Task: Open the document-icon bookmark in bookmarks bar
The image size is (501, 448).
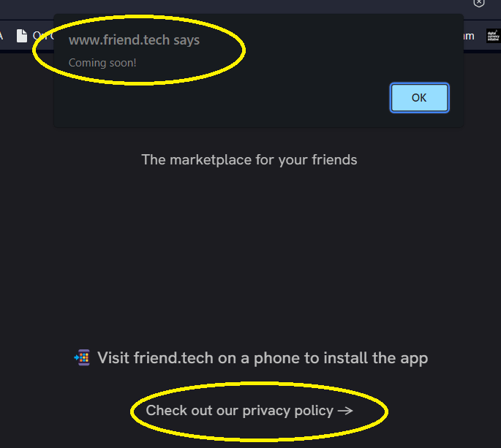Action: (x=22, y=35)
